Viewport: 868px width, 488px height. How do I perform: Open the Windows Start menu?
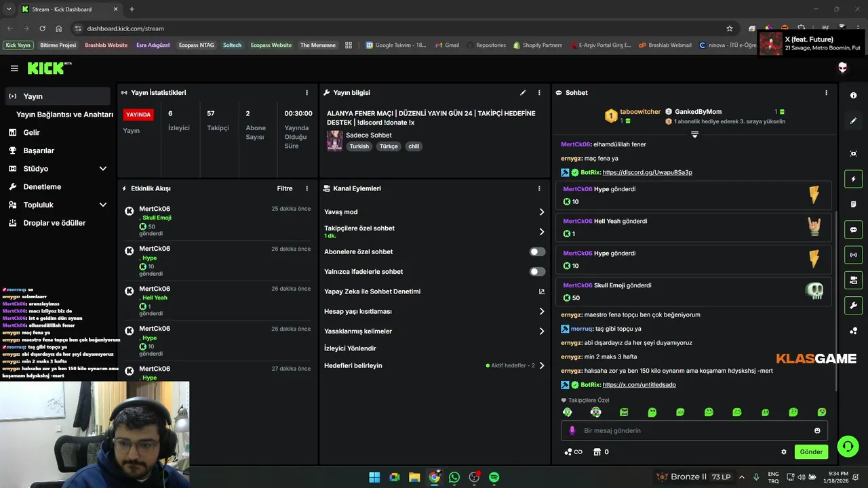click(374, 477)
